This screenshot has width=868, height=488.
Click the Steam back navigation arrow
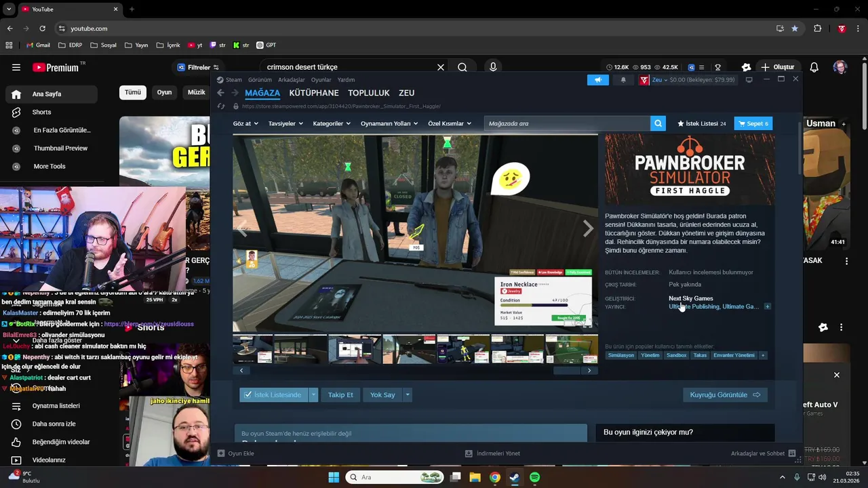(x=220, y=93)
